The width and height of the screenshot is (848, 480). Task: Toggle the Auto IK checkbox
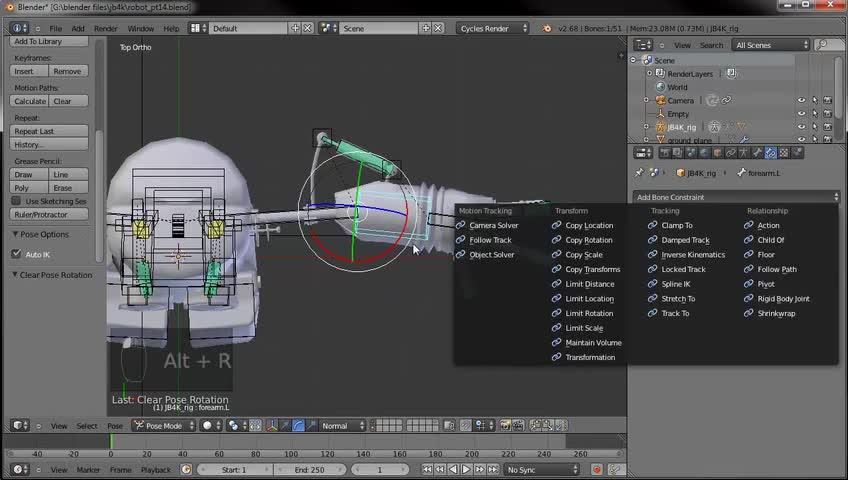tap(16, 255)
